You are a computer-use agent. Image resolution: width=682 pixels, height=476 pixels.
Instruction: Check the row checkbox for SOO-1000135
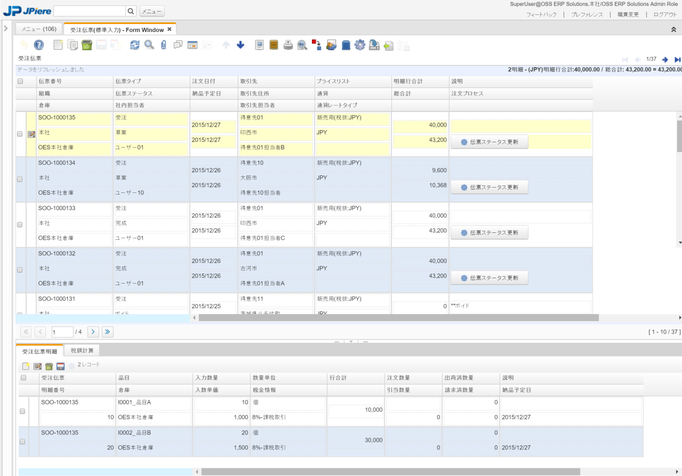click(x=20, y=134)
